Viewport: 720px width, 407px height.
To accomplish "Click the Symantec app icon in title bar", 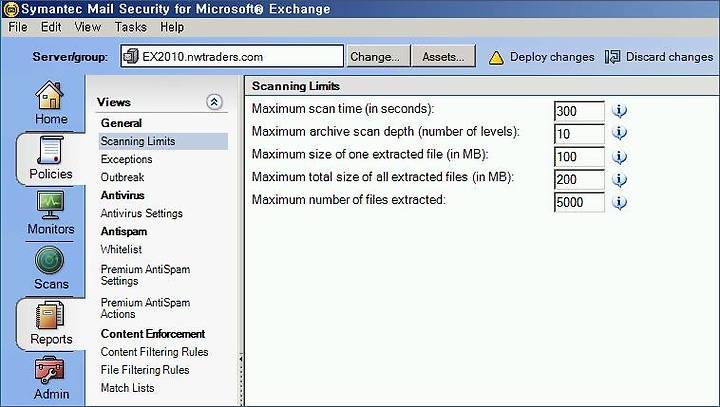I will pos(11,9).
